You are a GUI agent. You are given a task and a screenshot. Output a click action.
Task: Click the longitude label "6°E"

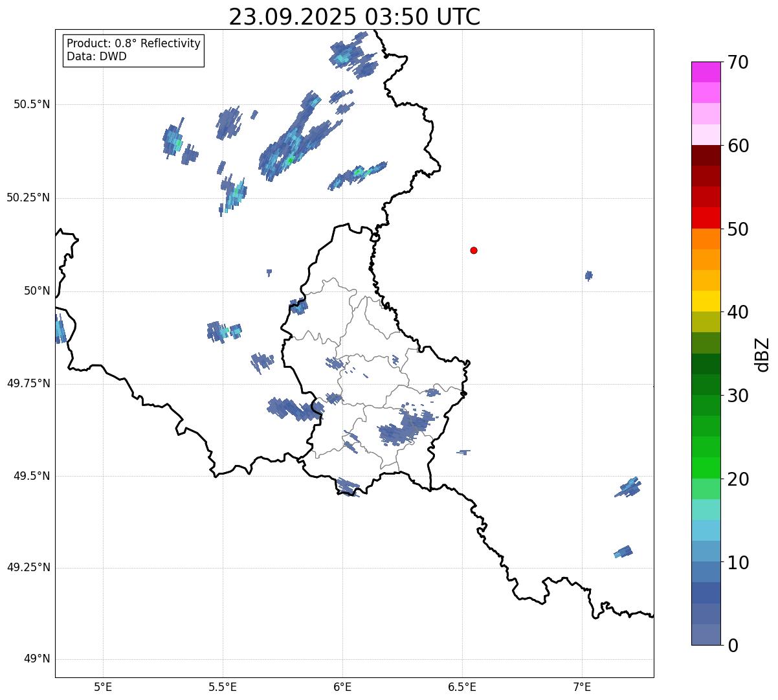click(342, 686)
